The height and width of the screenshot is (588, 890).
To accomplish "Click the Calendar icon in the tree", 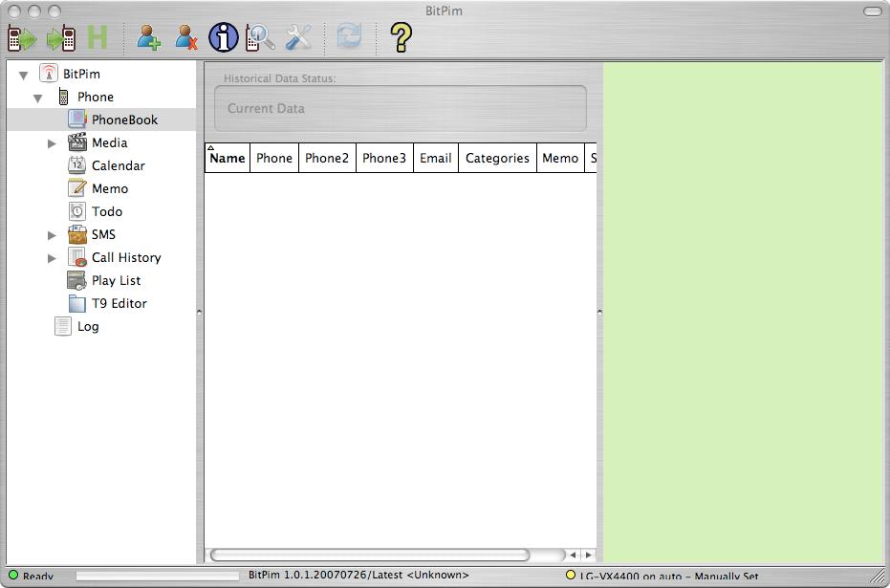I will pyautogui.click(x=77, y=165).
